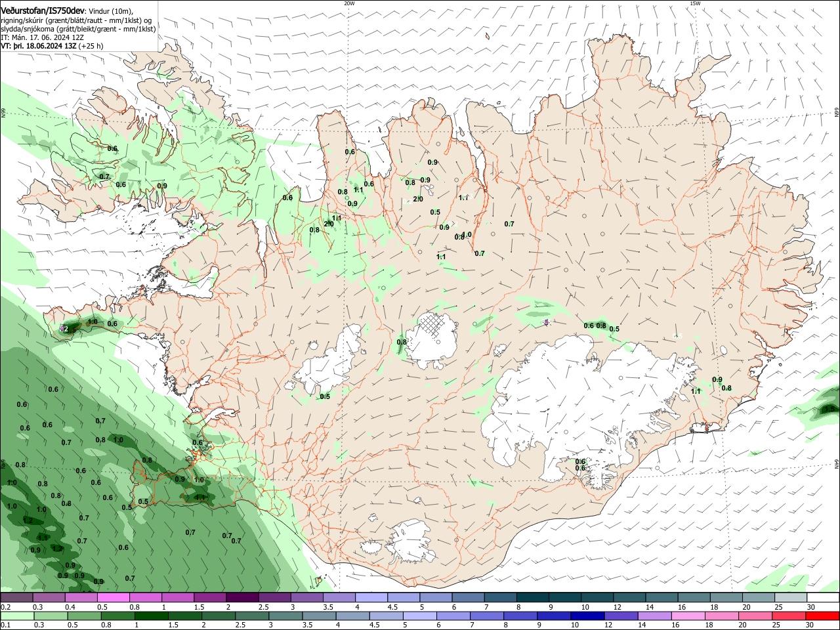
Task: Pick the lower-row rain swatch starting at 0.5
Action: pos(85,616)
